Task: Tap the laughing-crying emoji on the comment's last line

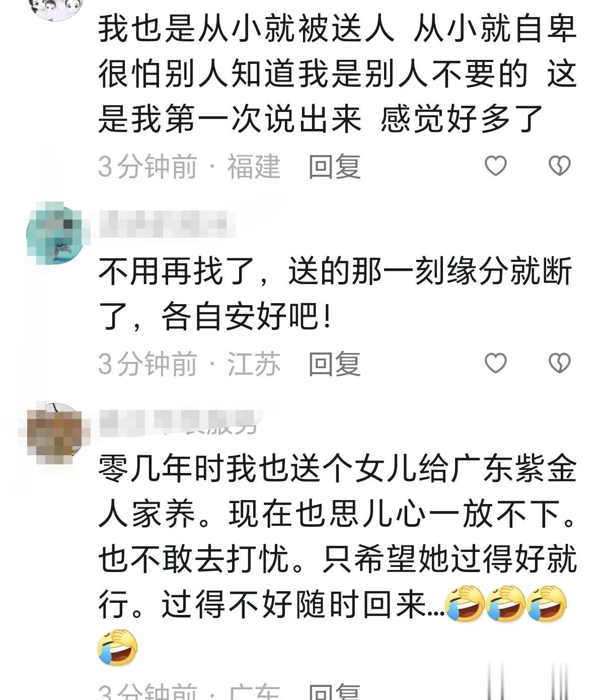Action: 117,648
